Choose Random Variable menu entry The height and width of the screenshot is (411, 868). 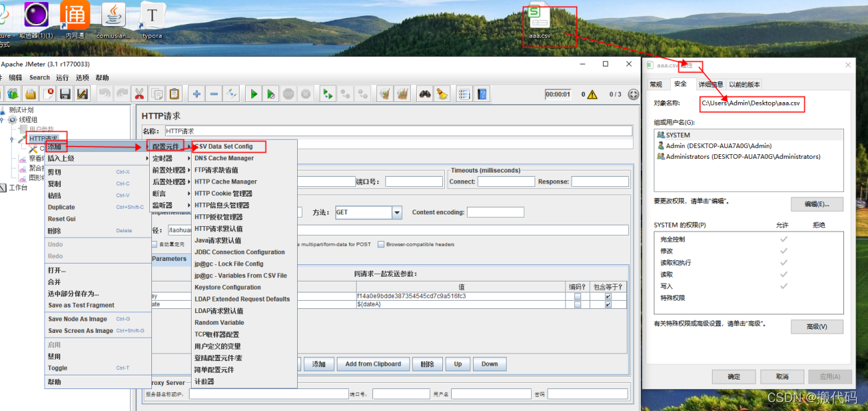(244, 322)
